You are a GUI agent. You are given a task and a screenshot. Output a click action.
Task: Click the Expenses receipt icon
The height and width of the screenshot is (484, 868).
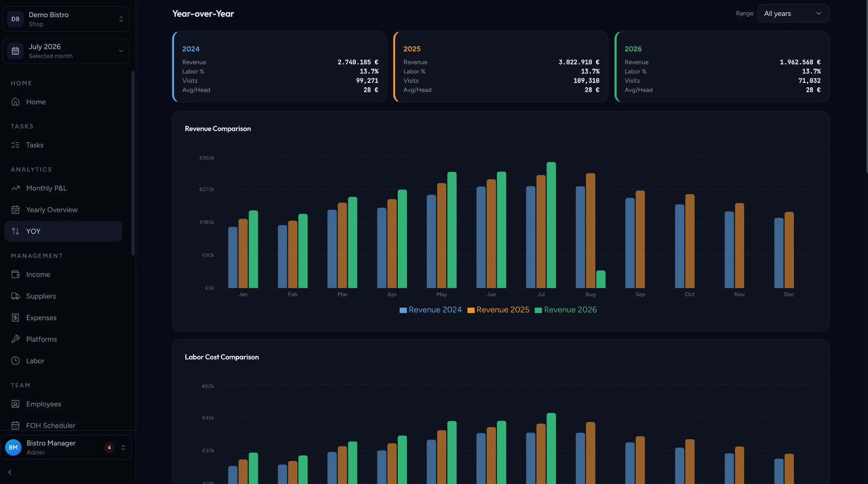click(x=15, y=318)
